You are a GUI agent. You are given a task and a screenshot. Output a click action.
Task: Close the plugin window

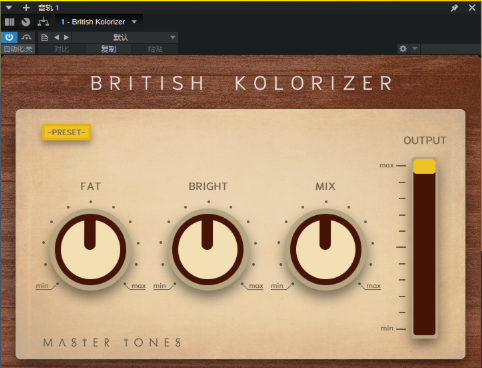(x=472, y=7)
